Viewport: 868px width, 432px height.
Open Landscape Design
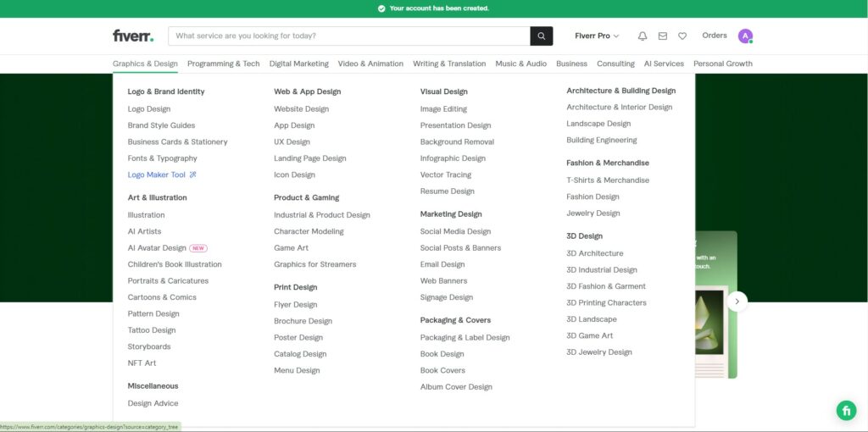coord(598,124)
